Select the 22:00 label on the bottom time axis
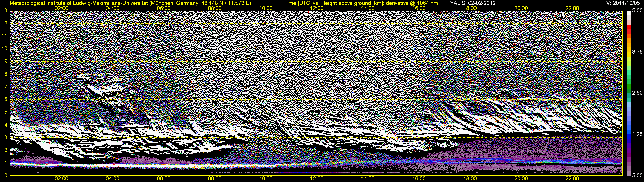The height and width of the screenshot is (182, 644). (x=572, y=179)
